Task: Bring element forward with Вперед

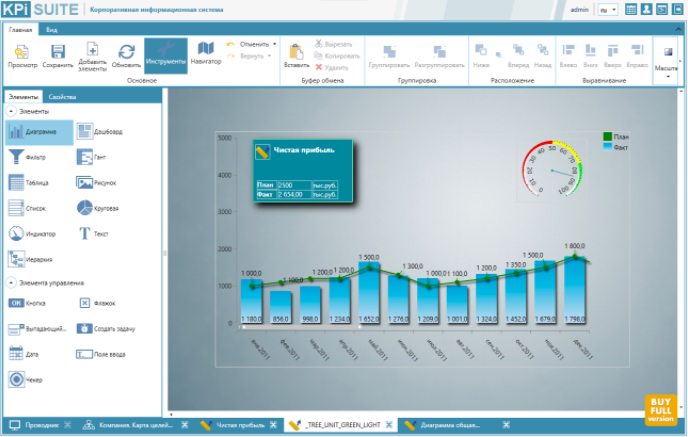Action: pyautogui.click(x=518, y=56)
